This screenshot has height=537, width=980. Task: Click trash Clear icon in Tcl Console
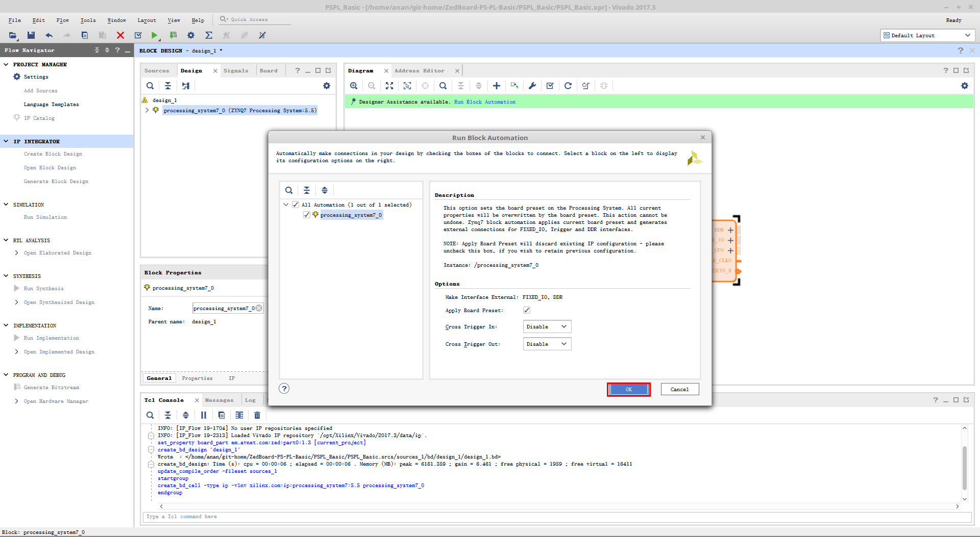257,415
